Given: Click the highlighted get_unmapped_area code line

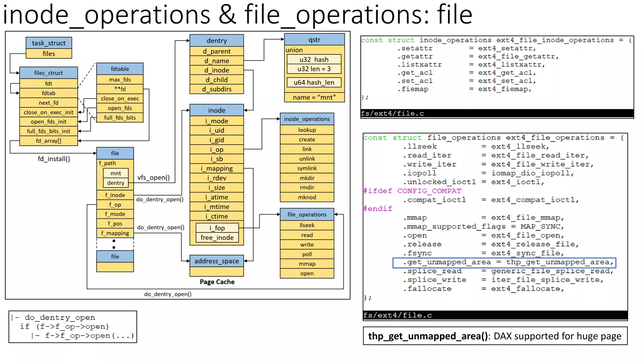Looking at the screenshot, I should (x=504, y=262).
